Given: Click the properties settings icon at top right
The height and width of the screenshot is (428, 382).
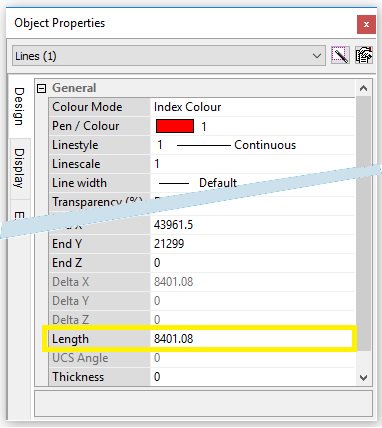Looking at the screenshot, I should pyautogui.click(x=364, y=55).
